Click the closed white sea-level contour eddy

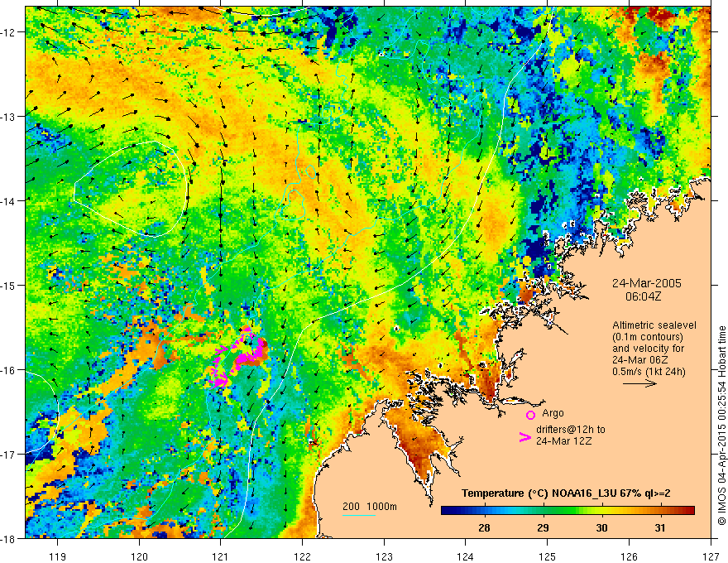pyautogui.click(x=132, y=189)
